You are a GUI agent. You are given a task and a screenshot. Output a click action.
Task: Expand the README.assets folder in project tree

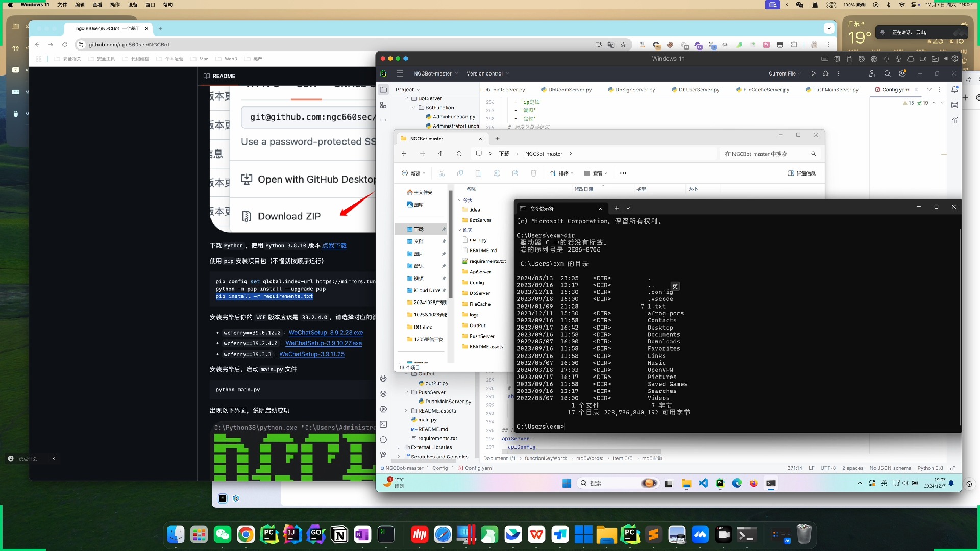[x=406, y=411]
